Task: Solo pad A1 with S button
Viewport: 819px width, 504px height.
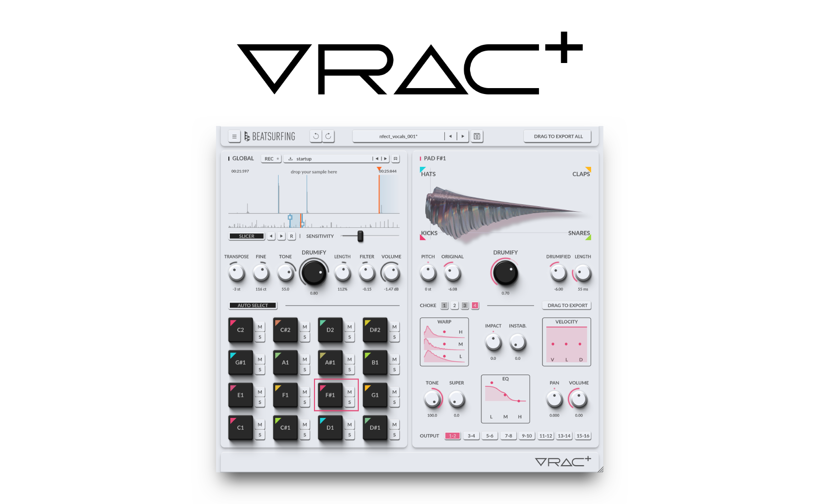Action: 305,370
